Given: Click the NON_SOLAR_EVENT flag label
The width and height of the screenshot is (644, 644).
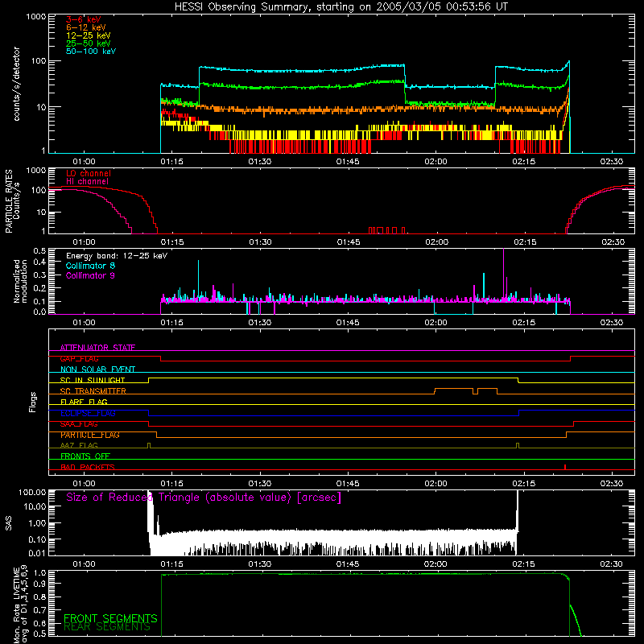Looking at the screenshot, I should tap(97, 369).
